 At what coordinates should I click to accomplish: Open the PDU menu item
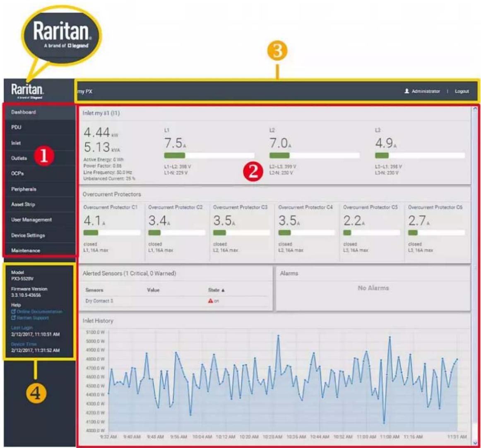point(40,127)
